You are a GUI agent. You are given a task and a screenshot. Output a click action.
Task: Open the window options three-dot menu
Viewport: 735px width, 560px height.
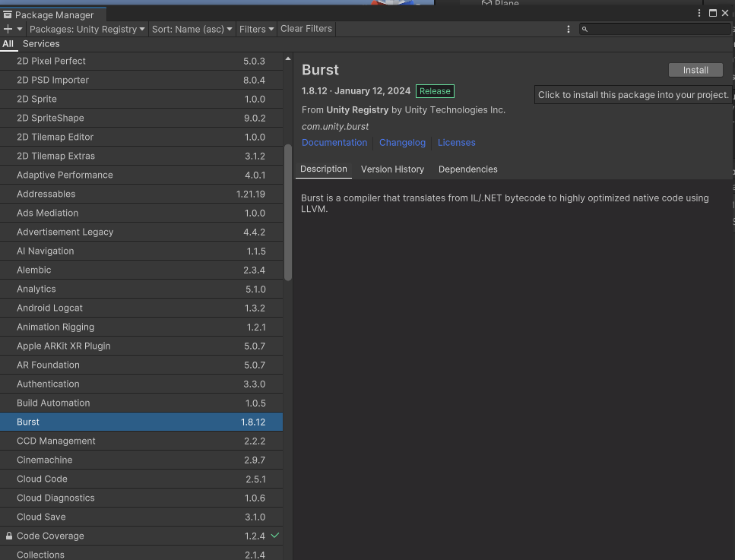tap(699, 13)
